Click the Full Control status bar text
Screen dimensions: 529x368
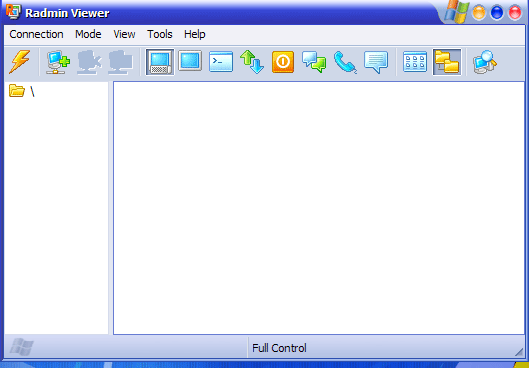click(x=279, y=348)
